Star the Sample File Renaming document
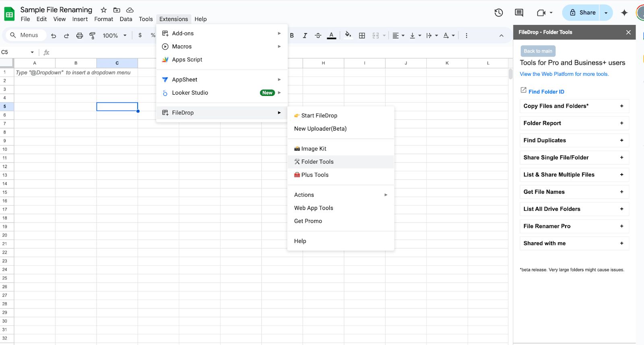644x345 pixels. tap(104, 10)
